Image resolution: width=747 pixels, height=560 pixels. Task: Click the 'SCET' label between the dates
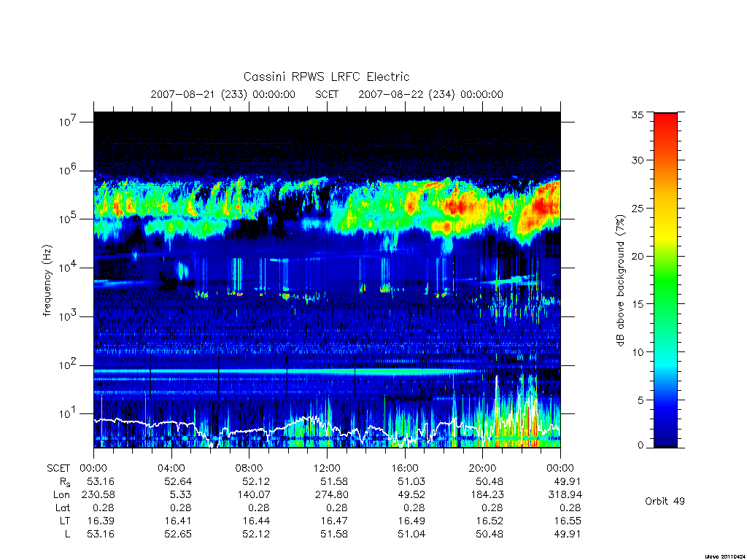[x=327, y=94]
